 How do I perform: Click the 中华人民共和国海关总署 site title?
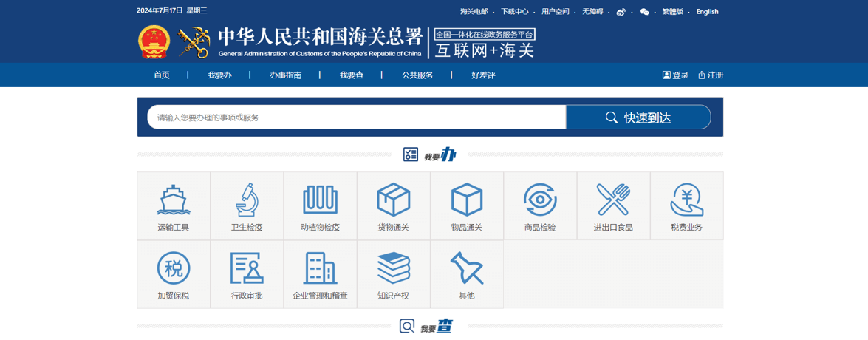(x=321, y=36)
